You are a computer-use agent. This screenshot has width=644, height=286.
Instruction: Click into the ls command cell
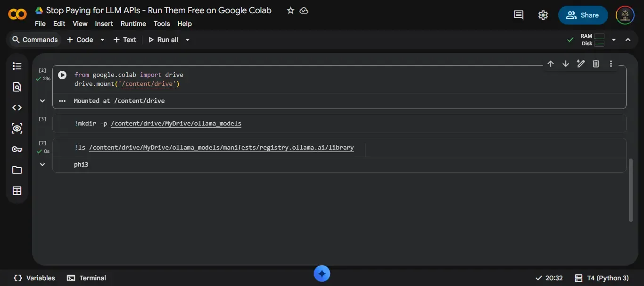pyautogui.click(x=339, y=148)
